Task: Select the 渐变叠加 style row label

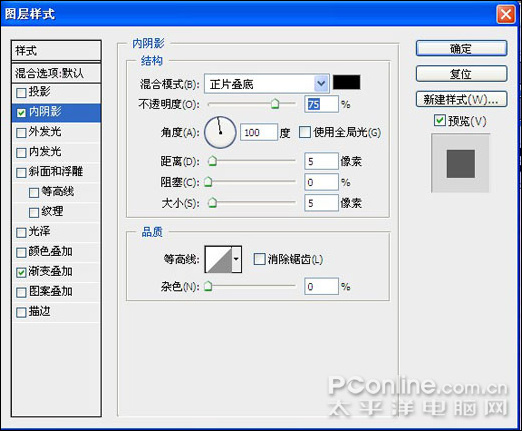Action: (x=50, y=271)
